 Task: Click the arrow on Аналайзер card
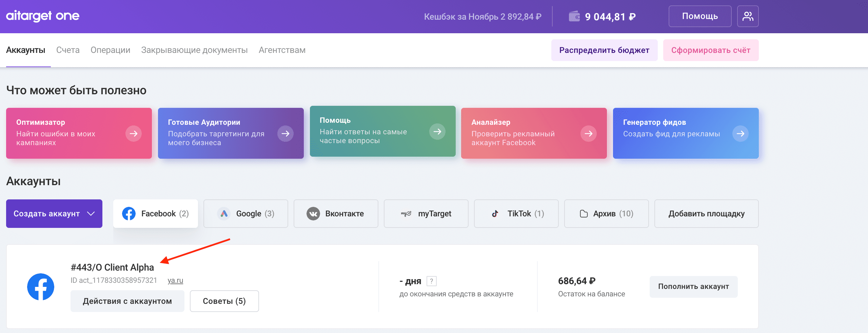589,134
